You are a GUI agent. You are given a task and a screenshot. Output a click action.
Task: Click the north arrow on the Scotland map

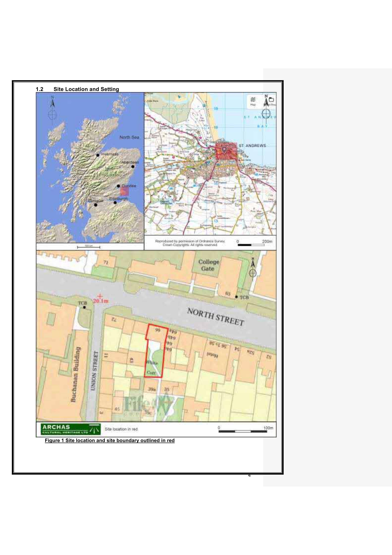(x=52, y=110)
